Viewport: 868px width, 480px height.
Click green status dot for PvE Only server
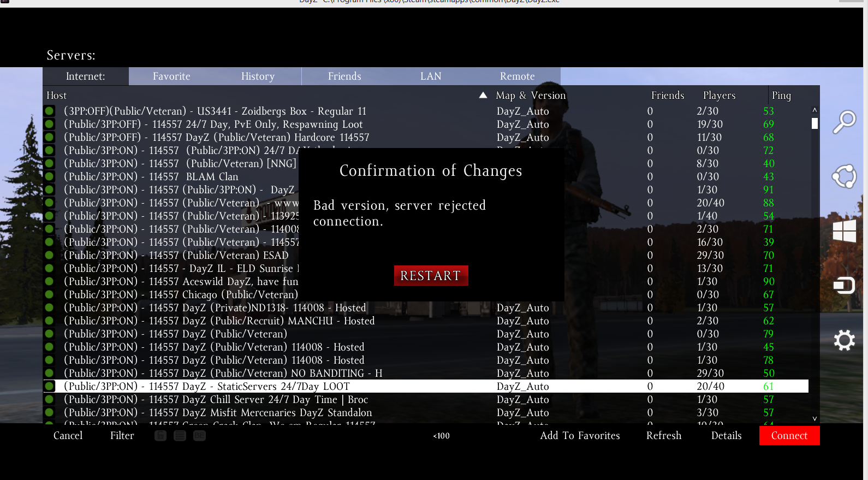50,124
